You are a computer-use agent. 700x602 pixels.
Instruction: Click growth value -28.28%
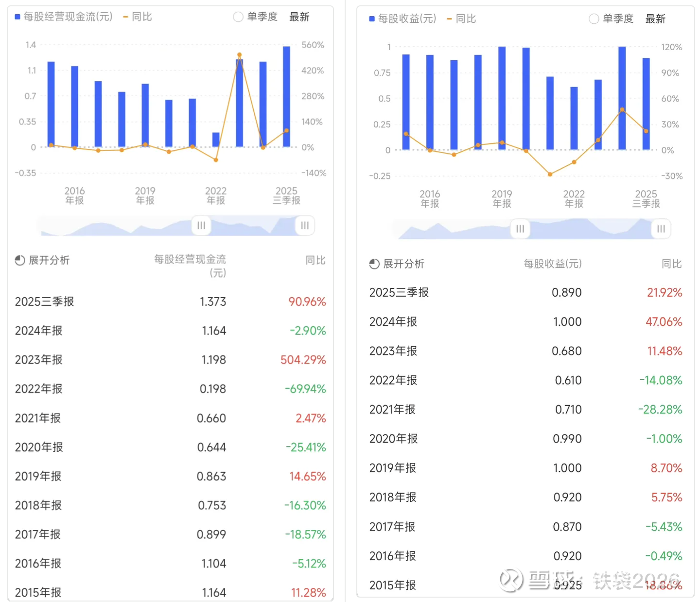pyautogui.click(x=660, y=410)
